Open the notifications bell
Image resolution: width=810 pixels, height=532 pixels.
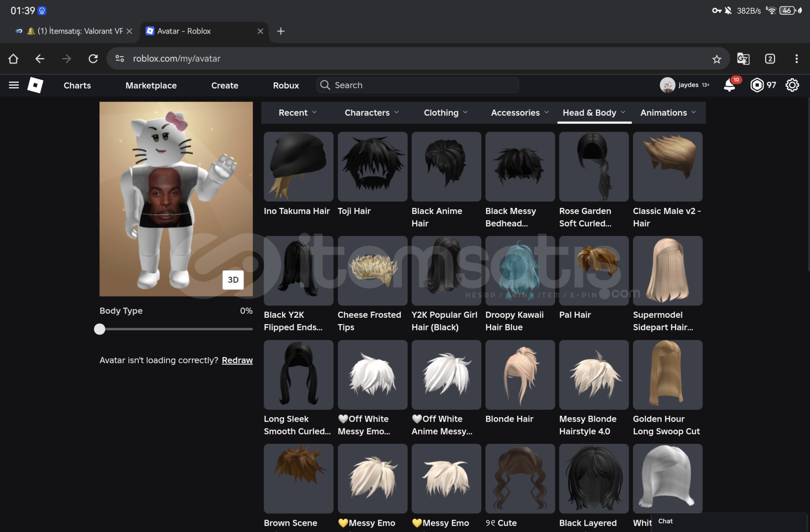(729, 85)
